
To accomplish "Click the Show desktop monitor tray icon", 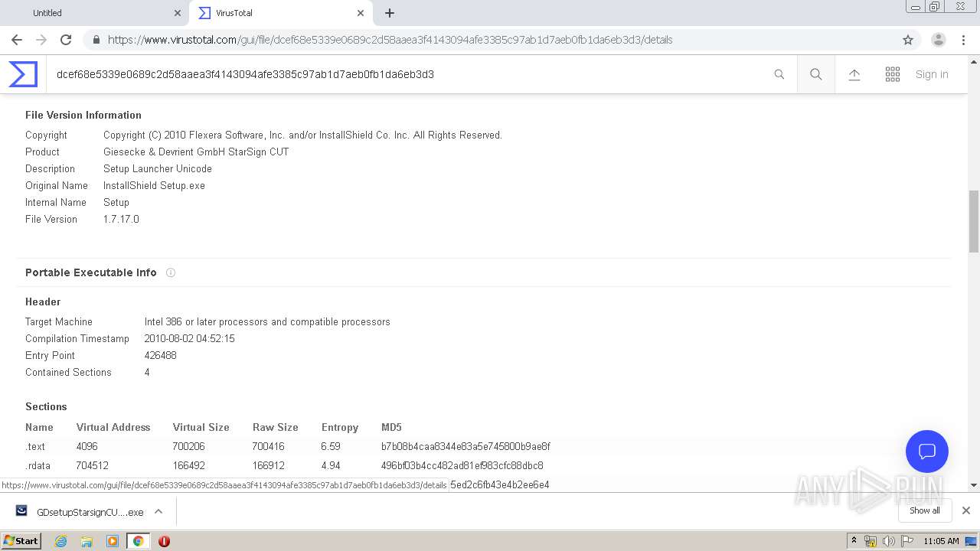I will point(972,541).
